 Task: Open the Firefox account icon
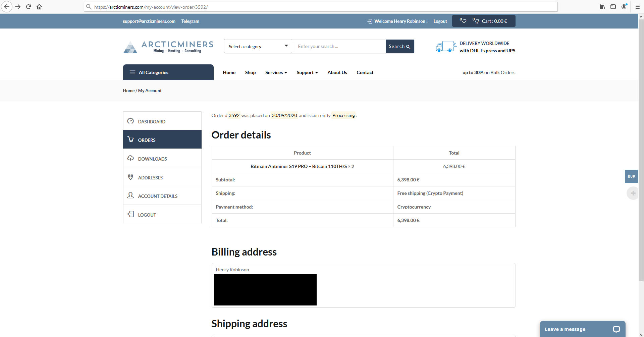624,7
